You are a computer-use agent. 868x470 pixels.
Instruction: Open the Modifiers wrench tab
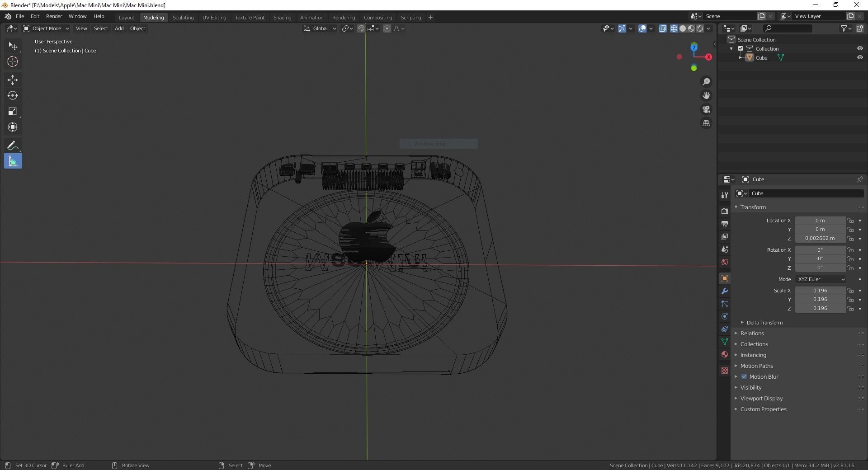click(725, 291)
